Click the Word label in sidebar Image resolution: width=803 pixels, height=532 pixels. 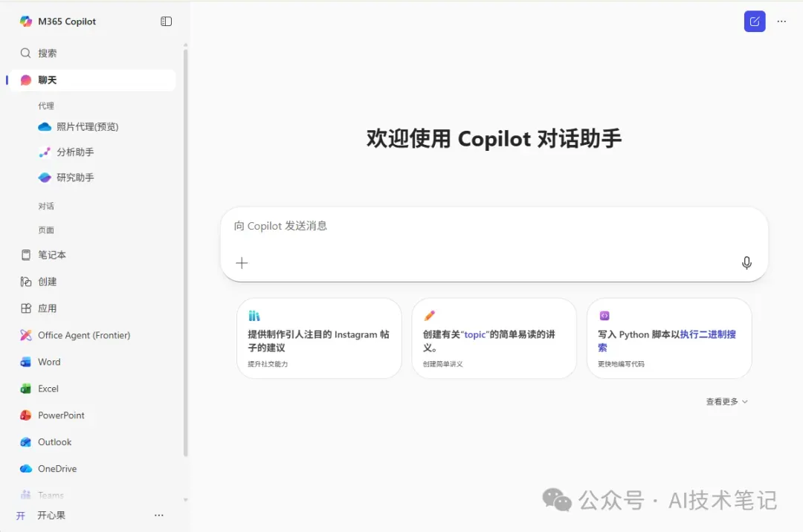[x=49, y=362]
